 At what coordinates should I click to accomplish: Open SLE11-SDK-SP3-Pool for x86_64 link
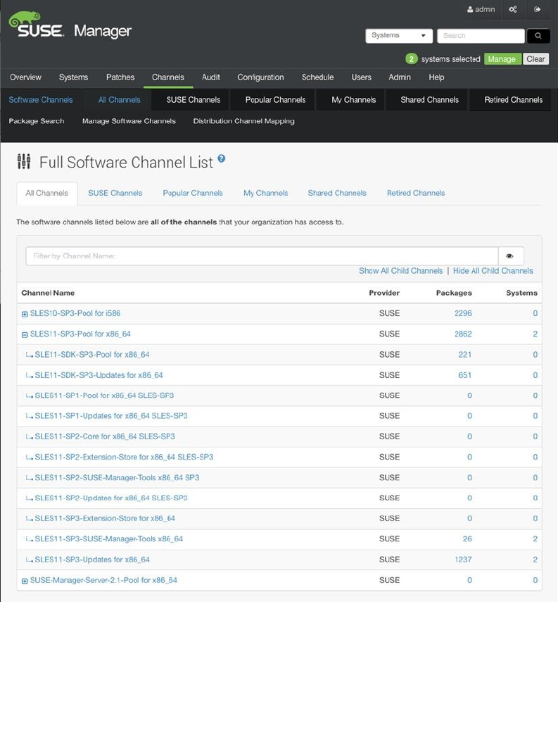(92, 355)
